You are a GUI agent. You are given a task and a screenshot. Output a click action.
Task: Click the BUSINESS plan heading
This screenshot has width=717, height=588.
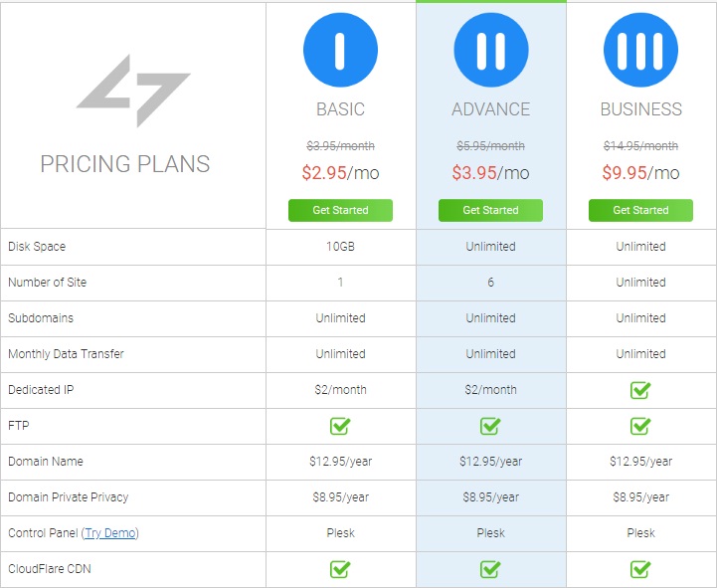[x=640, y=109]
